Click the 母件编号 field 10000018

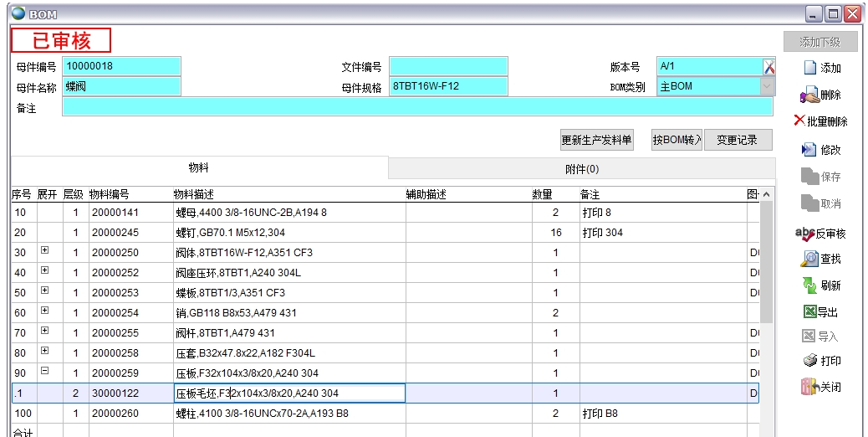122,66
